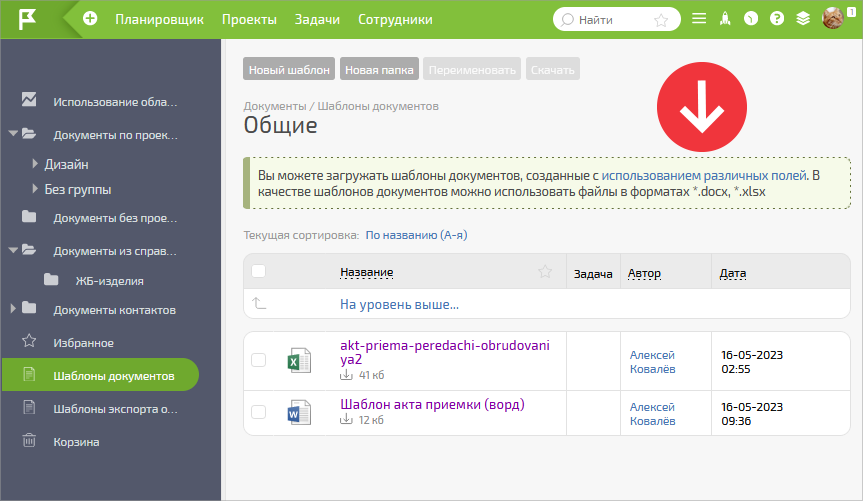863x501 pixels.
Task: Change sorting via По названию (А-я)
Action: click(x=416, y=235)
